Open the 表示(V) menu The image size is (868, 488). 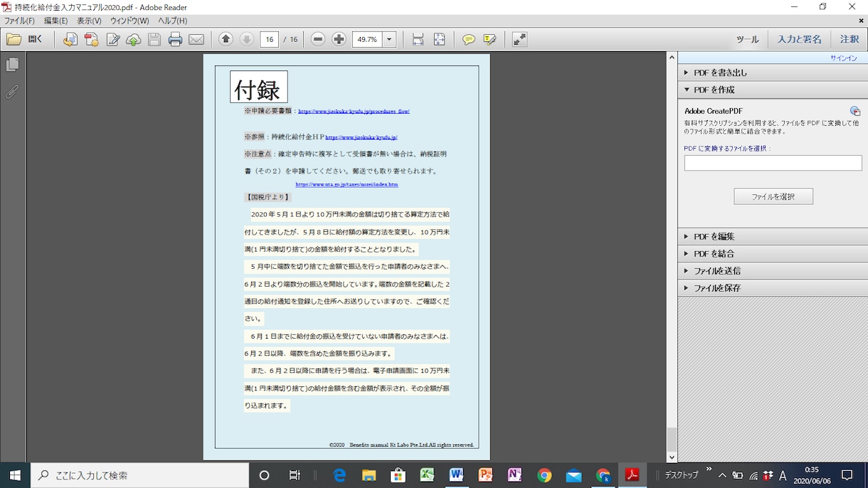point(89,21)
